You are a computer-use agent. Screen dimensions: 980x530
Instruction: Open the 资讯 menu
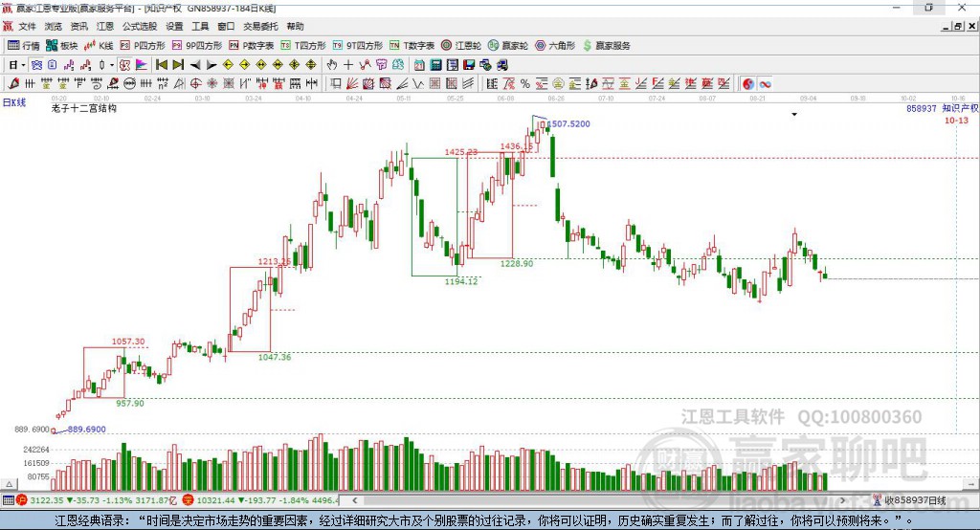(x=78, y=26)
